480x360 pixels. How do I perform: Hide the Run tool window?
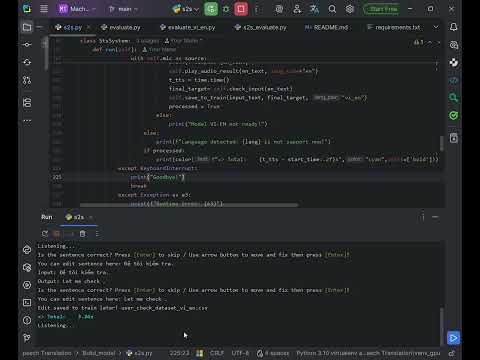pyautogui.click(x=435, y=217)
